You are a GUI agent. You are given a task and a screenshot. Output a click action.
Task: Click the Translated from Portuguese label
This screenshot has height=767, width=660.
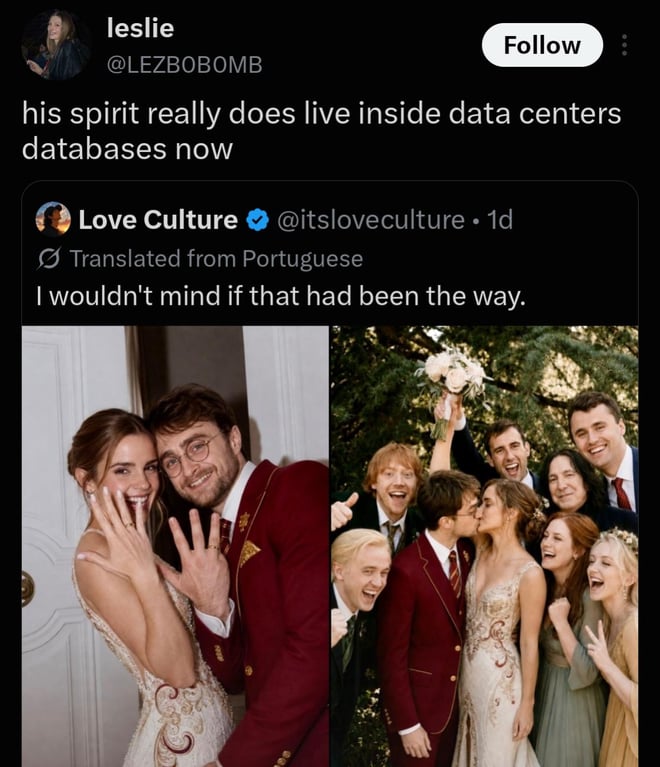click(216, 259)
